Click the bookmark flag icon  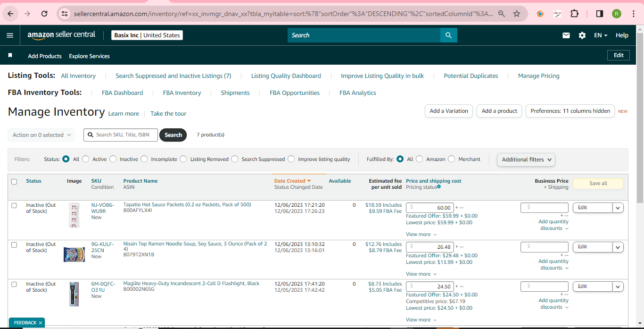(10, 56)
